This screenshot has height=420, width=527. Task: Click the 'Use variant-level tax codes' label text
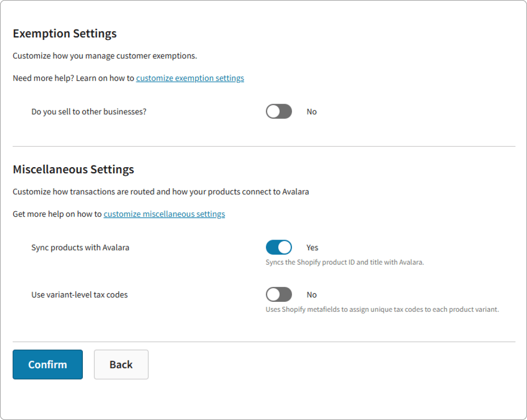pyautogui.click(x=79, y=295)
